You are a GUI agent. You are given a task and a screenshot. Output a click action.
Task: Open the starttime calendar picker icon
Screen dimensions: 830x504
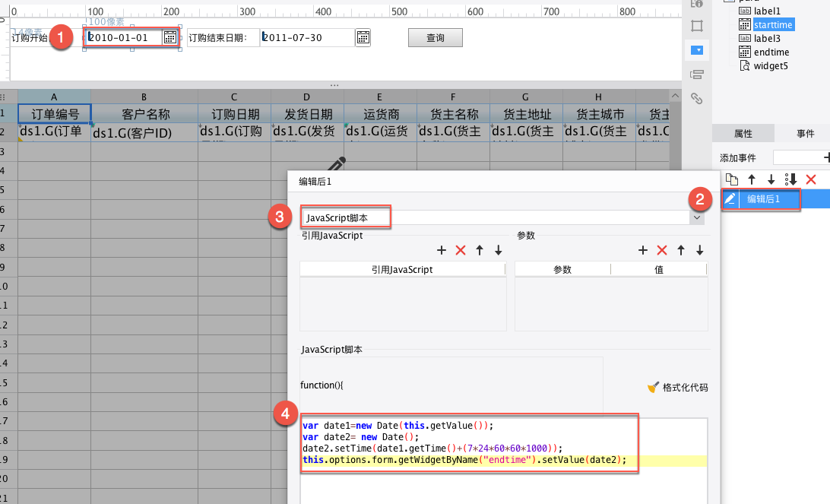(x=170, y=37)
